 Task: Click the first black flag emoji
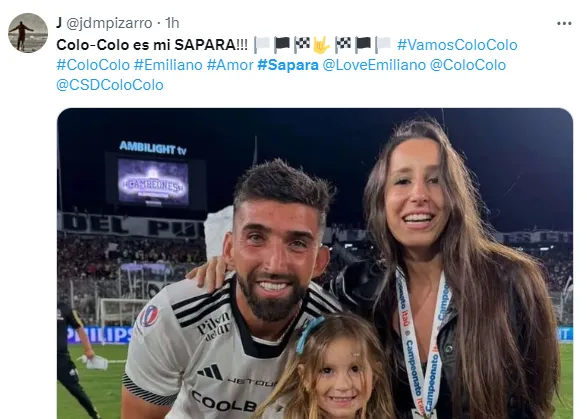tap(282, 45)
